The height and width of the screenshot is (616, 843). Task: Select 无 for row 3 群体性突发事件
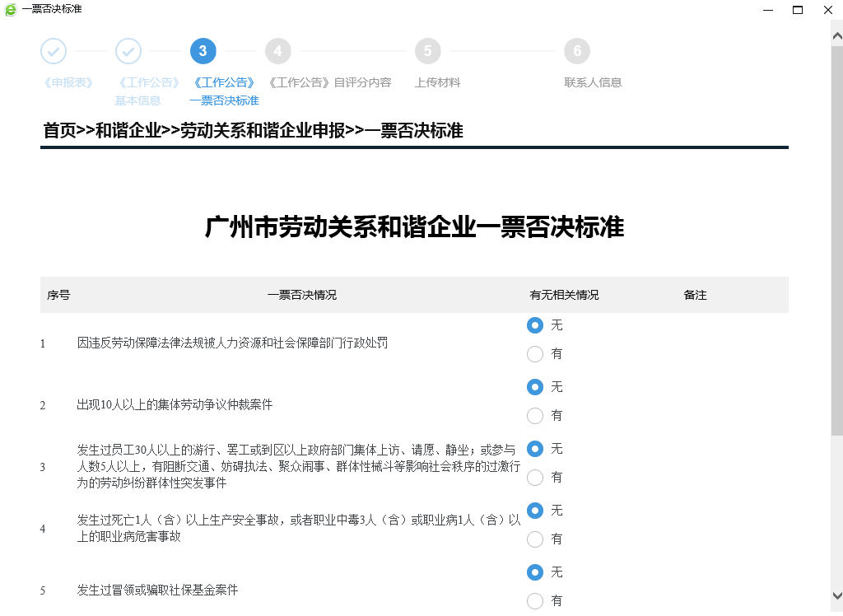pos(535,449)
